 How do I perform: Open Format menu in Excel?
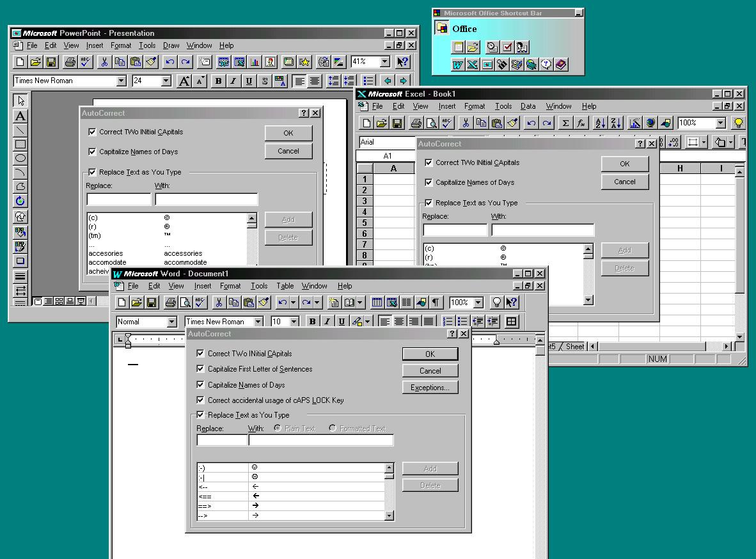tap(475, 106)
